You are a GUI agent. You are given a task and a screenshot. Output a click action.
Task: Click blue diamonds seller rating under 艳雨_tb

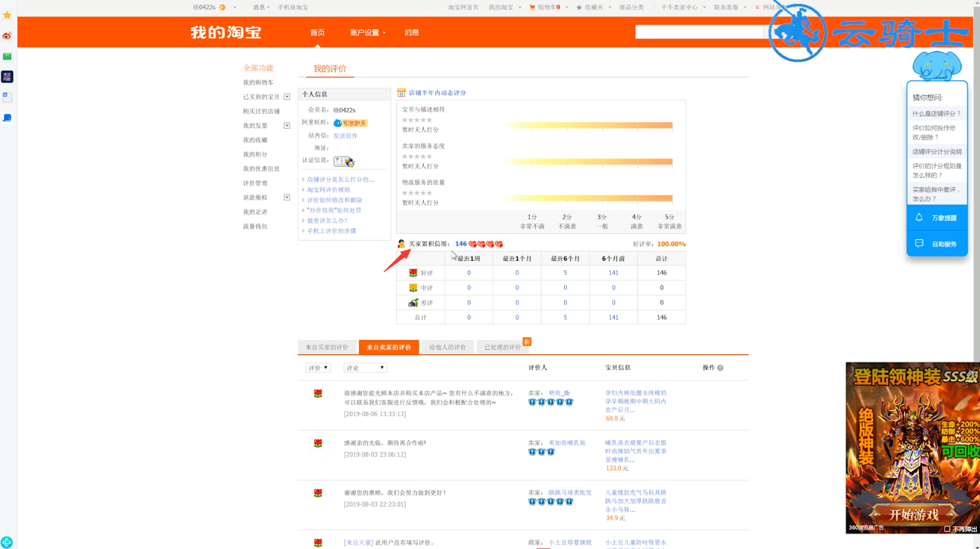(x=551, y=402)
